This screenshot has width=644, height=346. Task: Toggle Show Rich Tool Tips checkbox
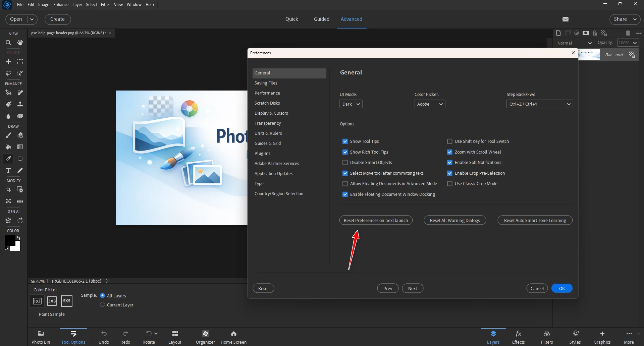[345, 152]
